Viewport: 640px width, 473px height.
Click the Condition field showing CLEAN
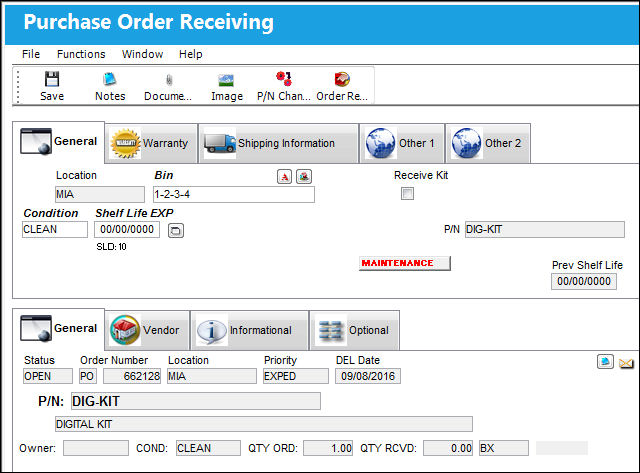(55, 229)
